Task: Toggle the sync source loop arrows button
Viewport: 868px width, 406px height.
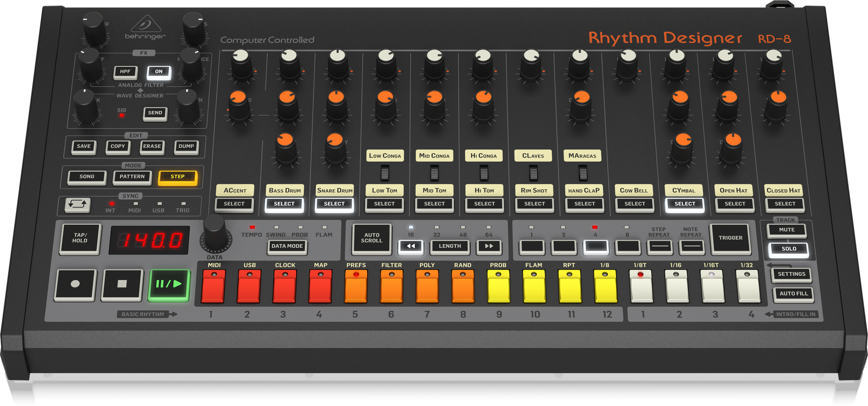Action: click(78, 204)
